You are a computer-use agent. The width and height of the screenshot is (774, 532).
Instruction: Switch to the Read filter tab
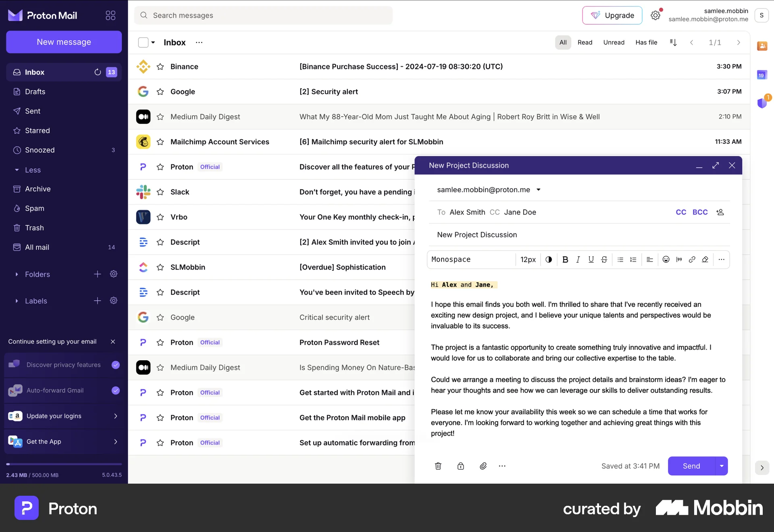(x=585, y=42)
